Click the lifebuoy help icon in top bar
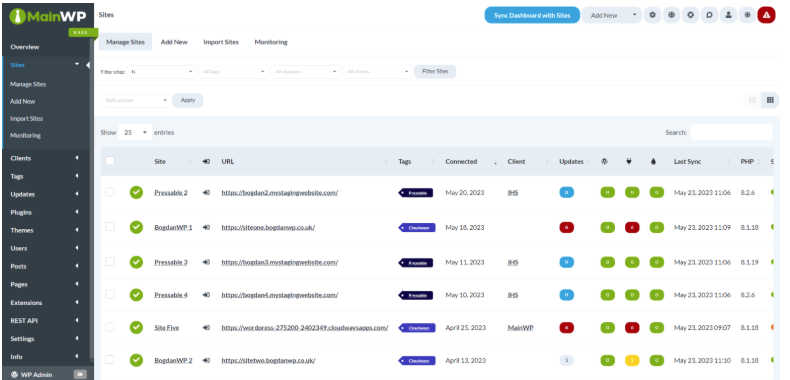The width and height of the screenshot is (790, 380). click(690, 15)
